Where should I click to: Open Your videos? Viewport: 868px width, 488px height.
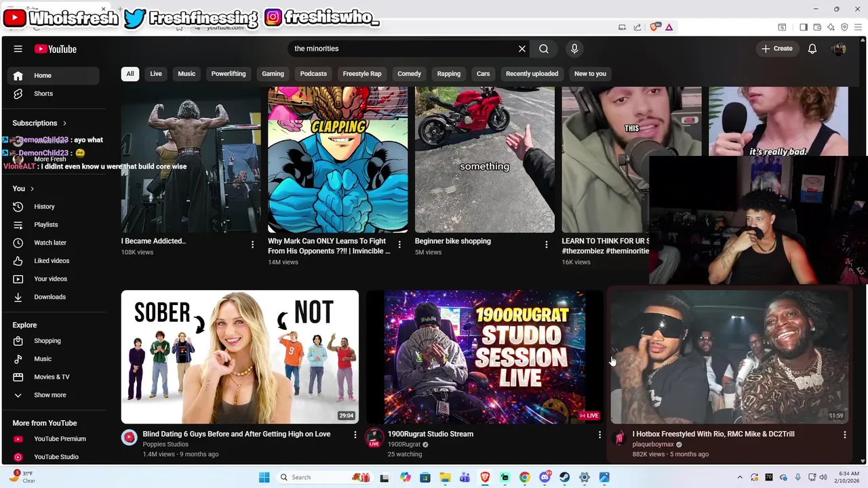click(x=54, y=279)
